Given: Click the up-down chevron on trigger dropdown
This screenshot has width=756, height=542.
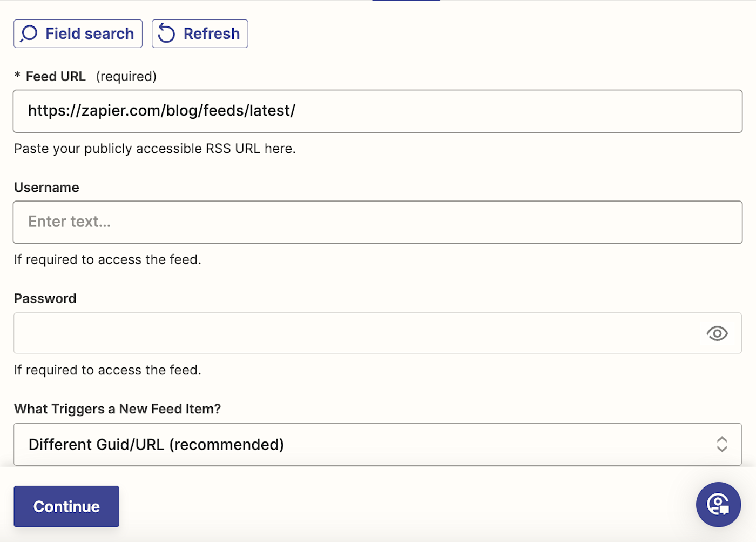Looking at the screenshot, I should tap(722, 444).
